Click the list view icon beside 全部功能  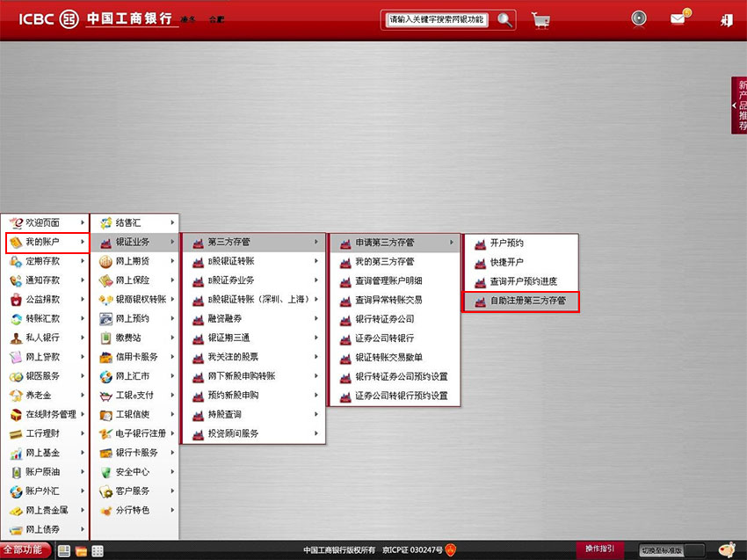pyautogui.click(x=64, y=551)
